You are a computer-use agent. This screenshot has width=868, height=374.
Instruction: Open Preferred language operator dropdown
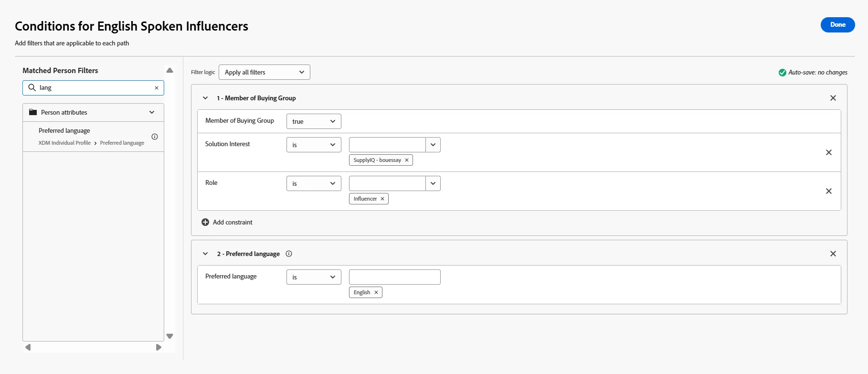314,277
